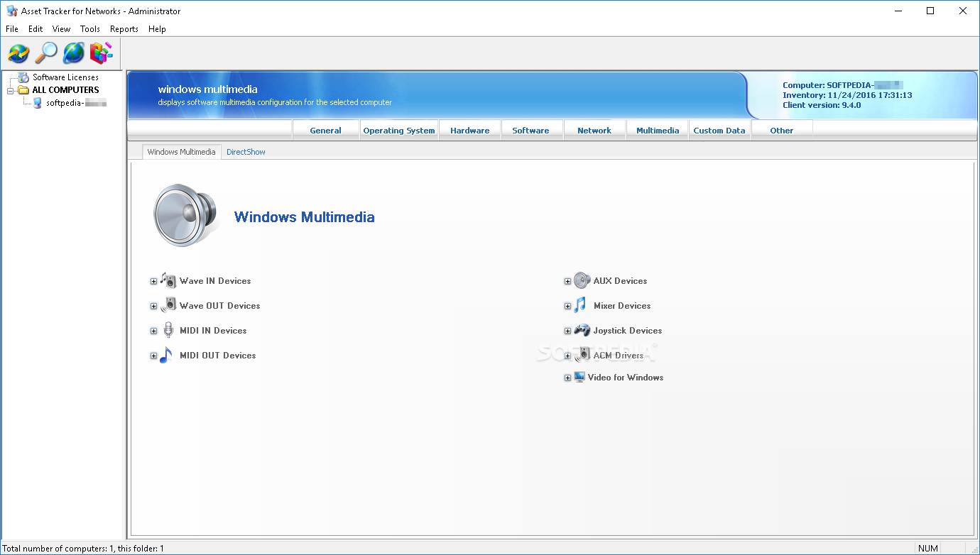Screen dimensions: 980x555
Task: Open the File menu
Action: pos(12,29)
